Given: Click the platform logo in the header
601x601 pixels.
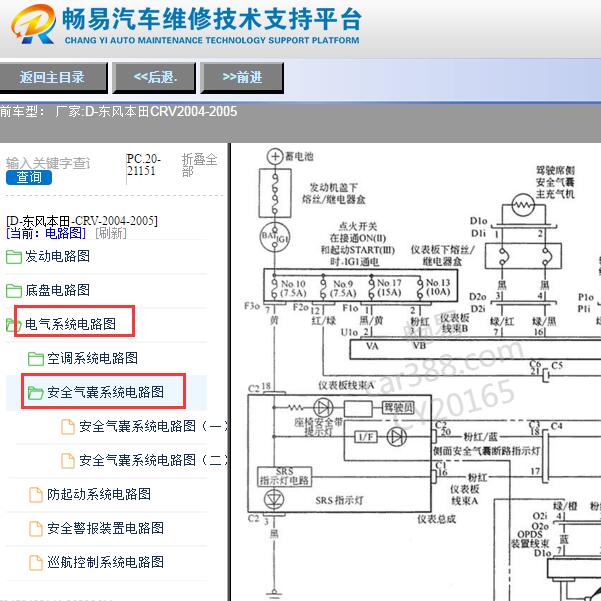Looking at the screenshot, I should (33, 25).
